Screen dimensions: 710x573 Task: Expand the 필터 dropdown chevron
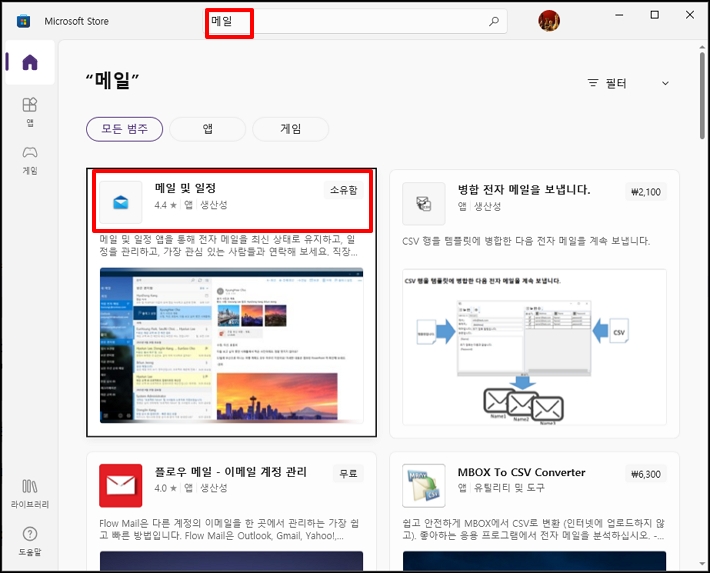click(665, 83)
